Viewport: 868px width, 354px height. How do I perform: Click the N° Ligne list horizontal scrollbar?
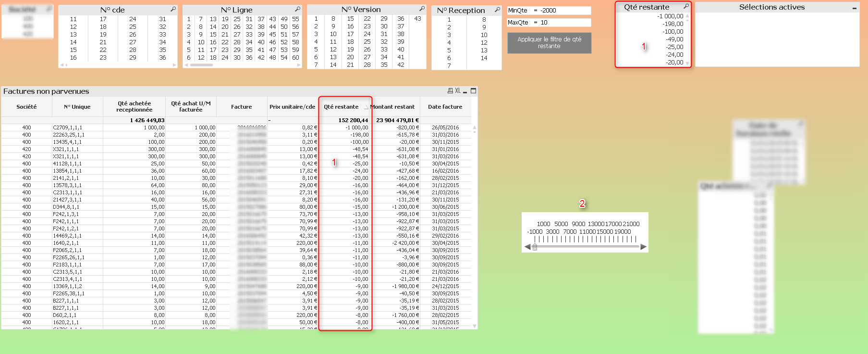click(x=242, y=64)
